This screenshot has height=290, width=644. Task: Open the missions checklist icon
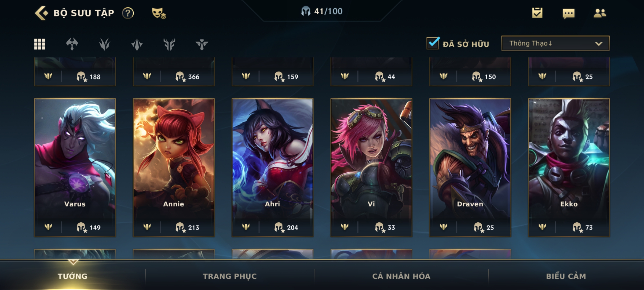[x=537, y=13]
